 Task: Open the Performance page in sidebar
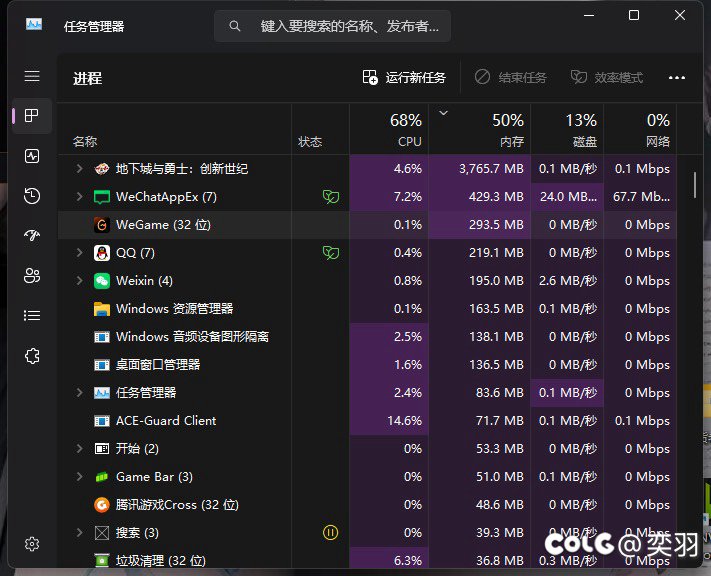[x=32, y=156]
